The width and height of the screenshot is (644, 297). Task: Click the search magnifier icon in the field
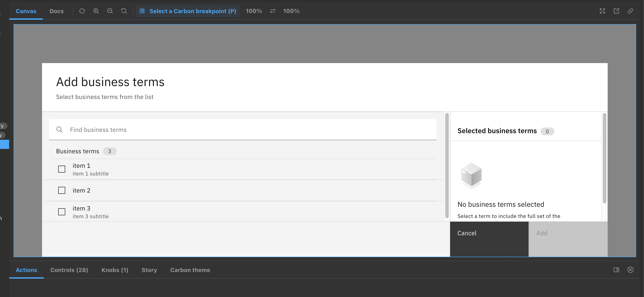coord(60,130)
